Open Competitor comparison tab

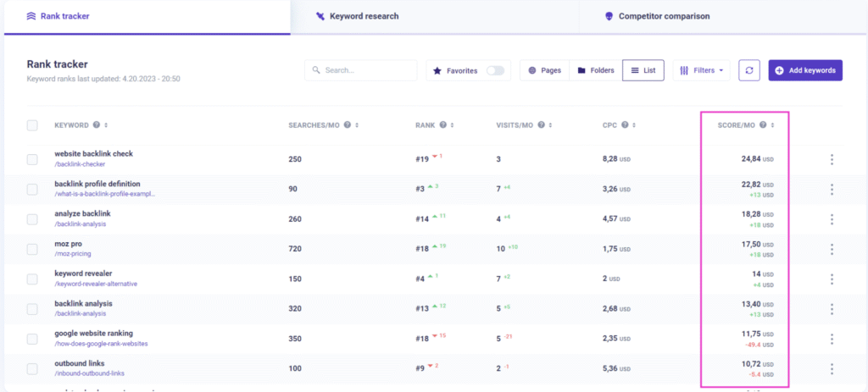pyautogui.click(x=657, y=17)
